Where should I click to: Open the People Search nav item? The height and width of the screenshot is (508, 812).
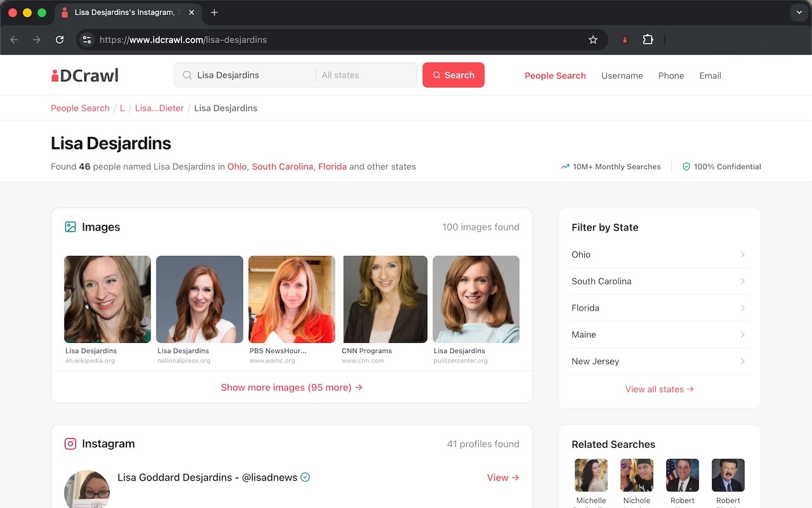pos(555,76)
